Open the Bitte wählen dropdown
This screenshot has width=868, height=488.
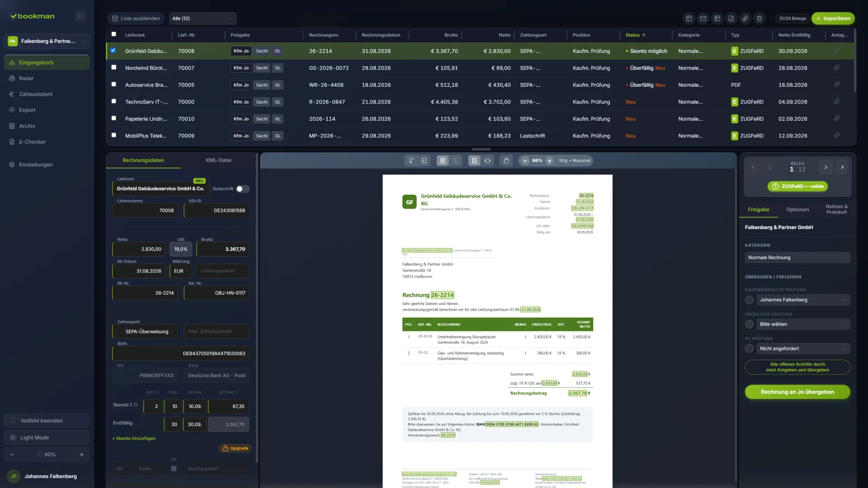point(803,324)
